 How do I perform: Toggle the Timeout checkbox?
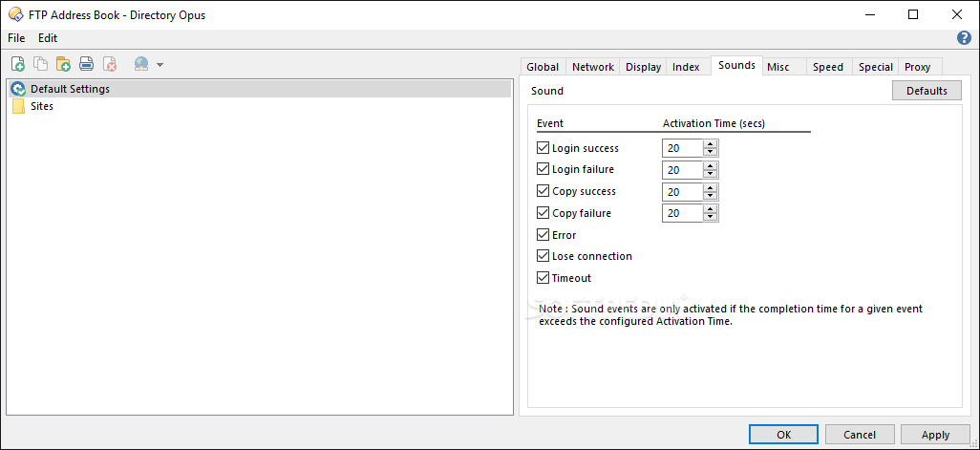click(543, 277)
